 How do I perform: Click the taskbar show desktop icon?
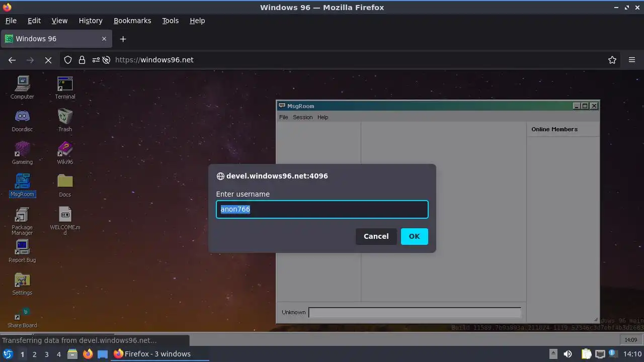103,354
